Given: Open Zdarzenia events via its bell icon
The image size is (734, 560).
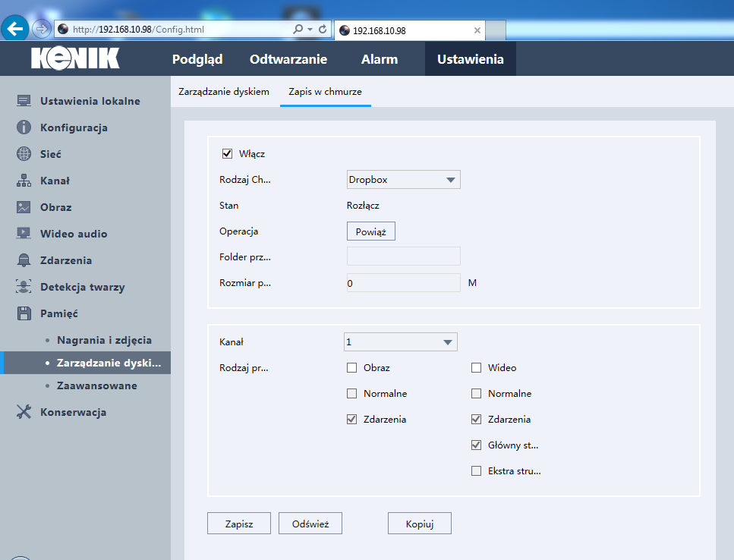Looking at the screenshot, I should pyautogui.click(x=24, y=260).
